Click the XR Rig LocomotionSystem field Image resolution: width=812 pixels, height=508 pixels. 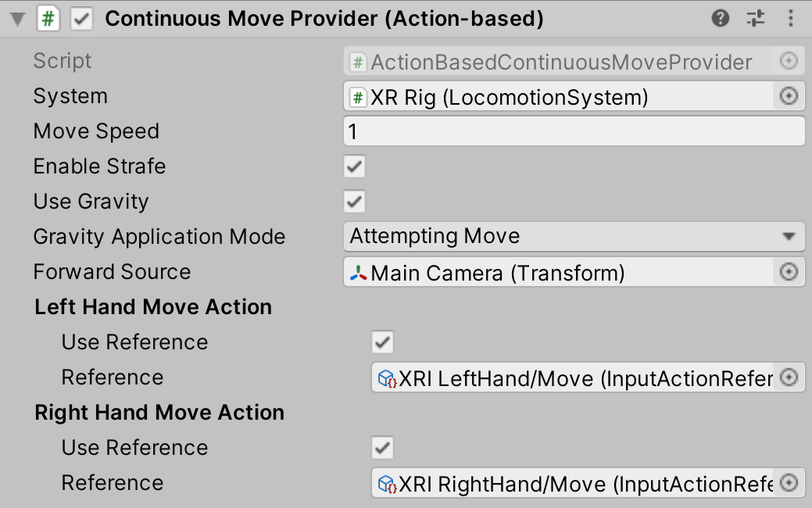pos(563,95)
